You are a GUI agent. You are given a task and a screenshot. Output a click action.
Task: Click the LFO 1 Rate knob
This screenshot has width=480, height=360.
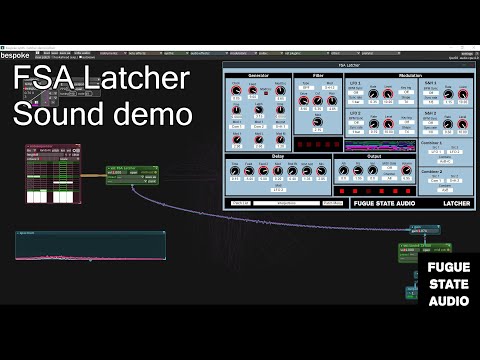[373, 94]
